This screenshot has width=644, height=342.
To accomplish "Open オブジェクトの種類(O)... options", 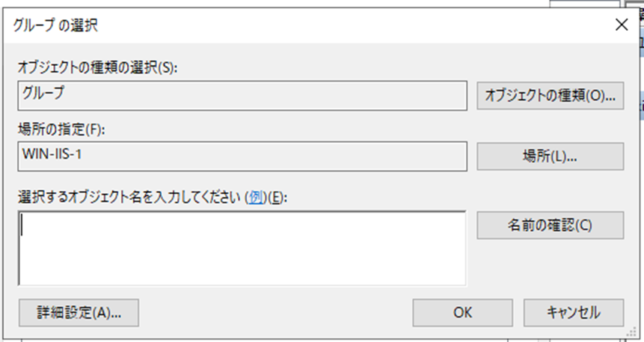I will (550, 95).
